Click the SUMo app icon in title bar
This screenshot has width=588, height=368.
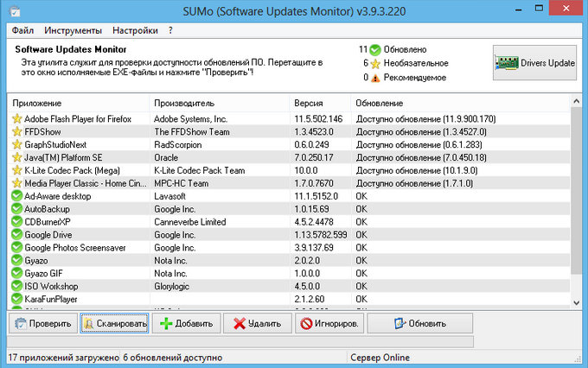16,11
